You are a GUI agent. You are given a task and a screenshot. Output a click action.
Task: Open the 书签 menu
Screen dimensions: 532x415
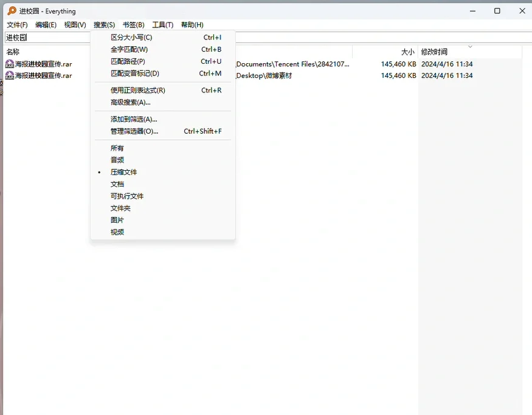[133, 24]
